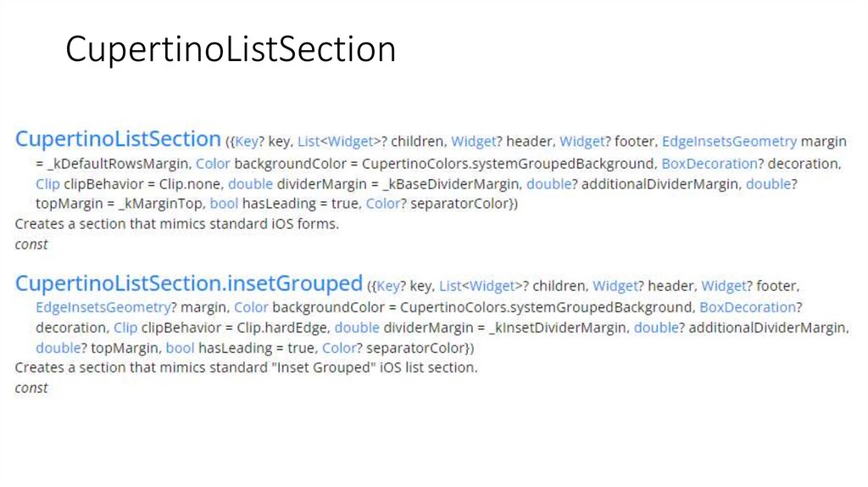Open BoxDecoration link in the first constructor
This screenshot has width=868, height=487.
point(709,163)
